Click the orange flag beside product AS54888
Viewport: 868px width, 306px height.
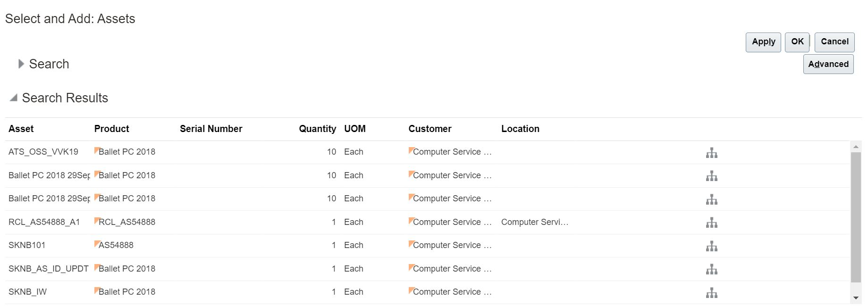96,244
